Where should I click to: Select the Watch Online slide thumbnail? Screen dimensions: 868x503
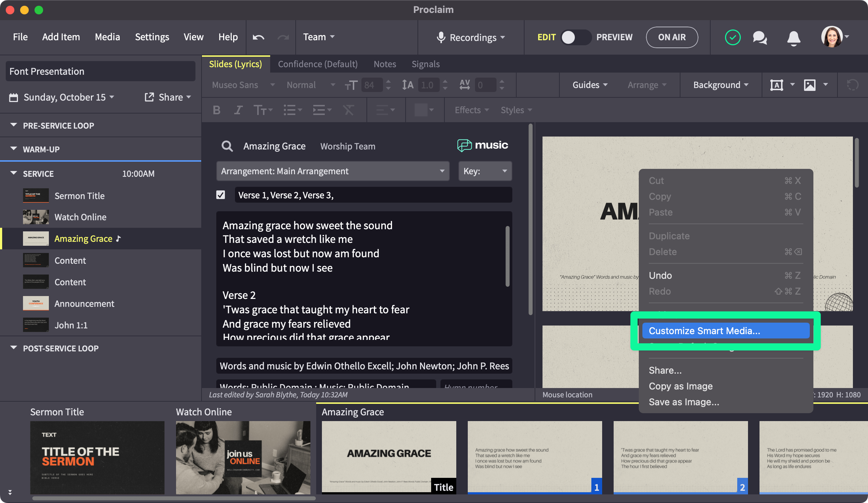[x=243, y=457]
